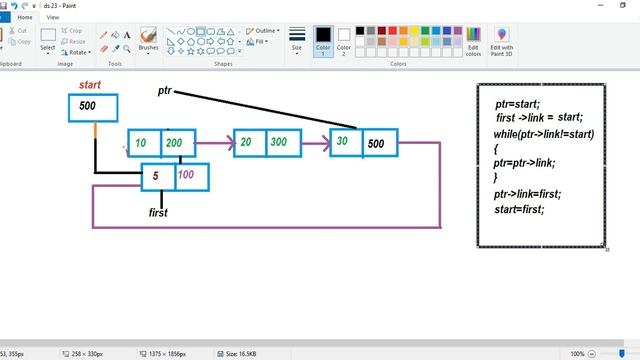
Task: Select the Magnifier tool
Action: 127,49
